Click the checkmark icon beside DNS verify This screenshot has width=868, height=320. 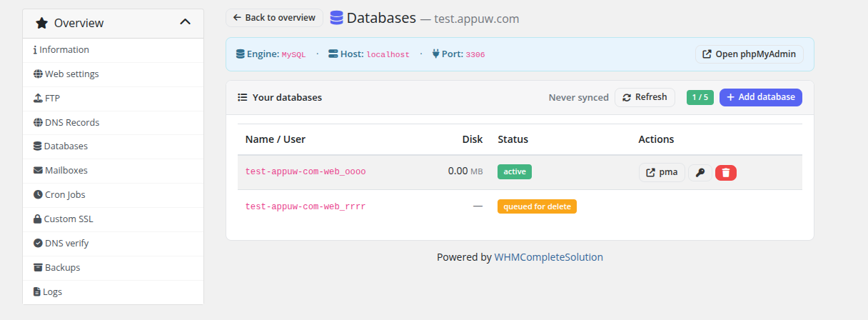tap(38, 244)
